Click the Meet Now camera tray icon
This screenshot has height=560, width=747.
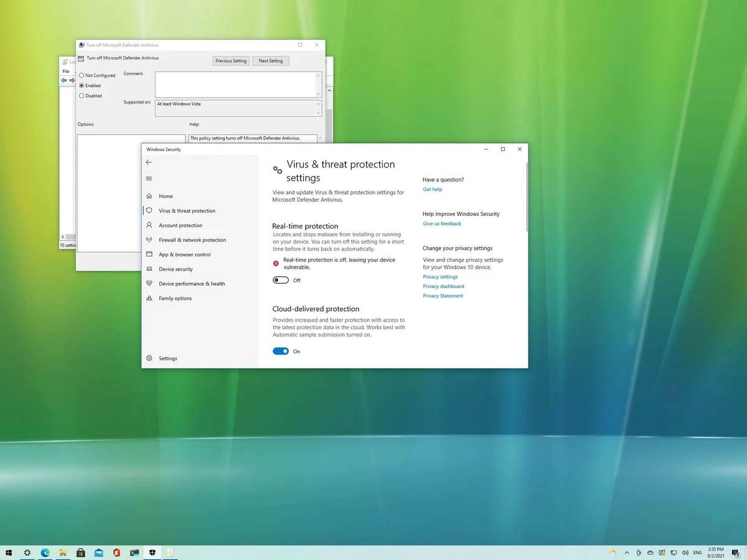click(x=639, y=553)
